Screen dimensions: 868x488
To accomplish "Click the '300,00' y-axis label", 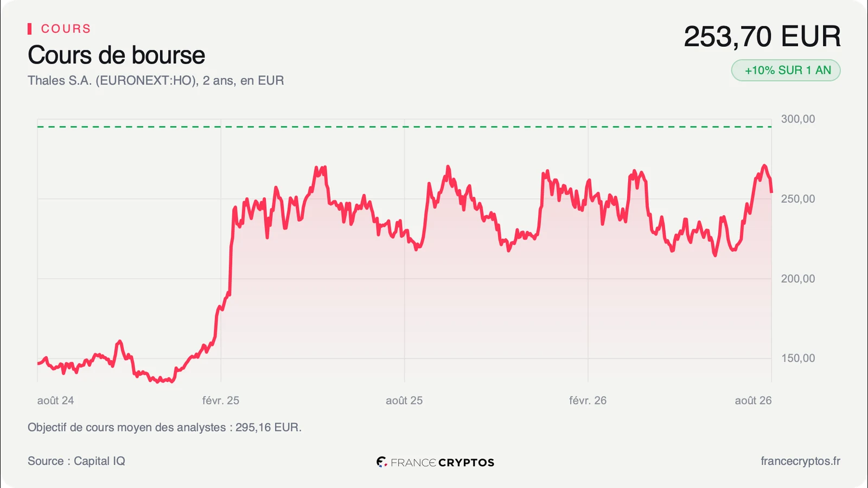I will pos(798,119).
